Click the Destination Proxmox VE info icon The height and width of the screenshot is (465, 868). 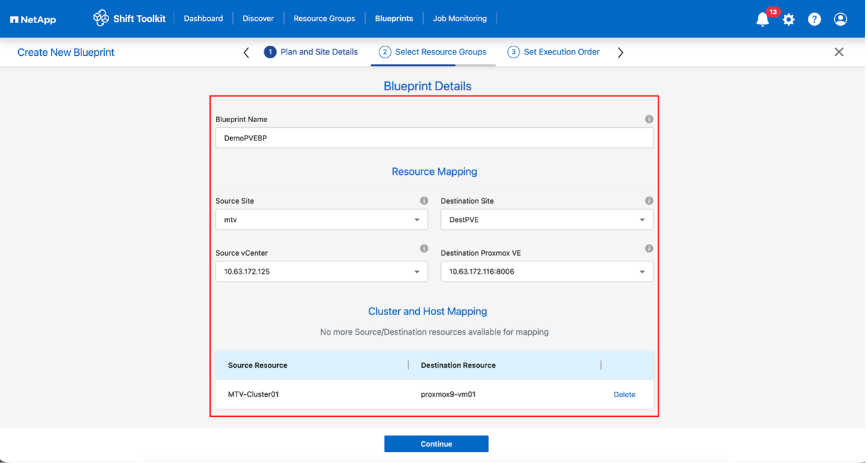[649, 248]
